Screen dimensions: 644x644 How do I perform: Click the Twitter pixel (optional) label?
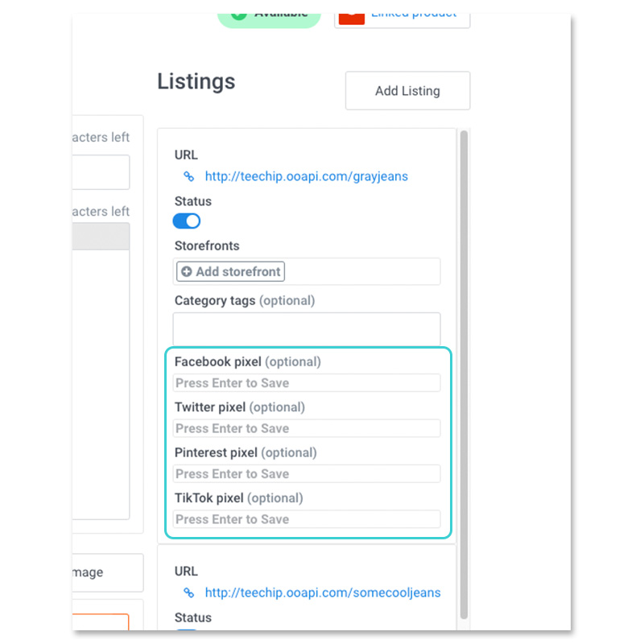240,407
